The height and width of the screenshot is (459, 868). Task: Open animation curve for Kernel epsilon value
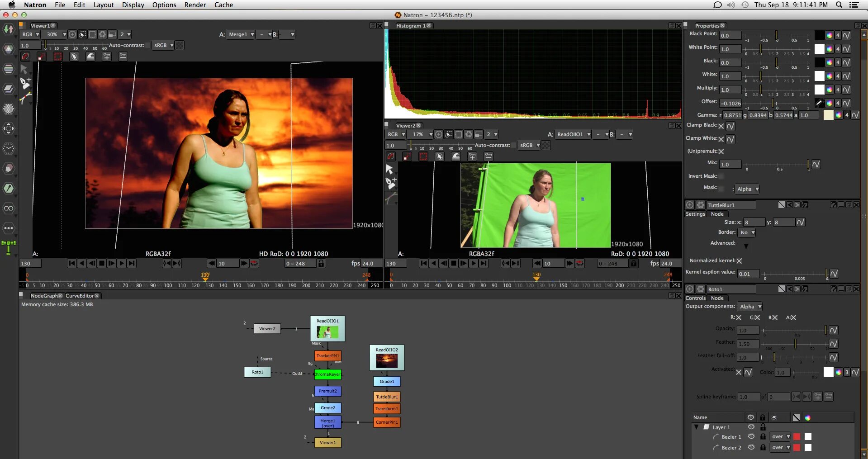tap(834, 274)
